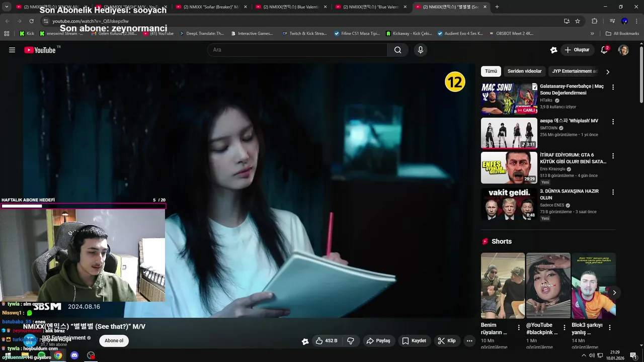Screen dimensions: 644x362
Task: Click the HTalks channel name
Action: click(546, 101)
